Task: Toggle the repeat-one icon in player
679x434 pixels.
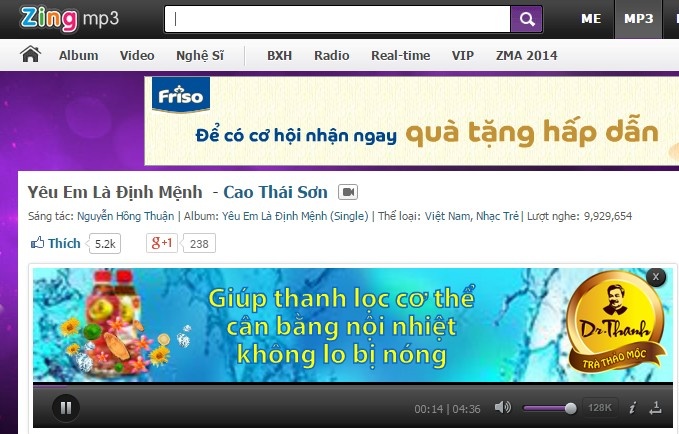Action: pos(656,407)
